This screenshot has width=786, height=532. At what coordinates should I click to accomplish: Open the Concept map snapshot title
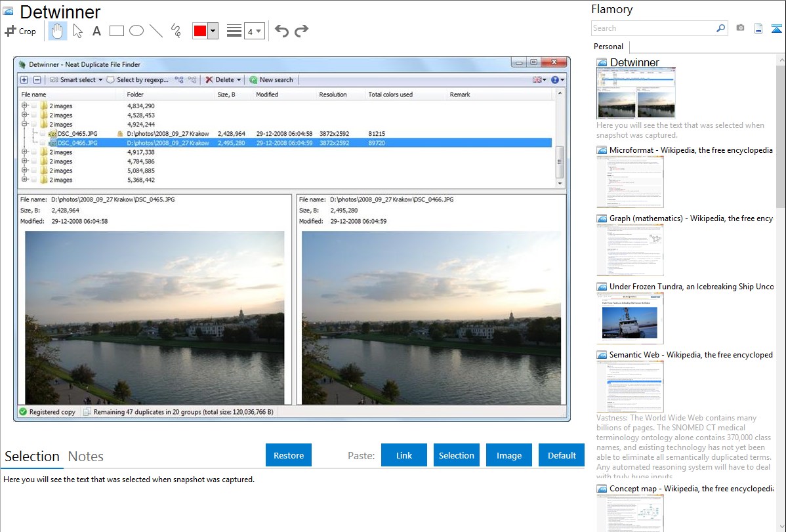[691, 489]
